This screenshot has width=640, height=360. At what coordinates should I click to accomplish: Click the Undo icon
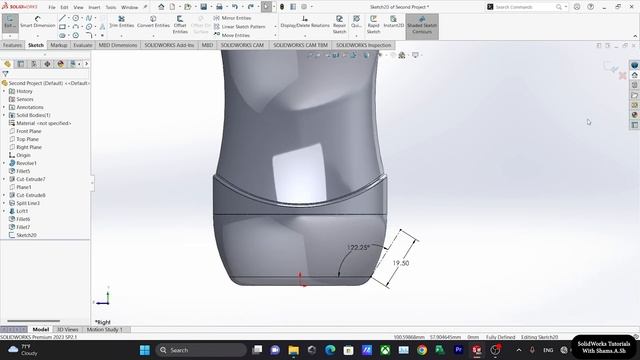(235, 7)
